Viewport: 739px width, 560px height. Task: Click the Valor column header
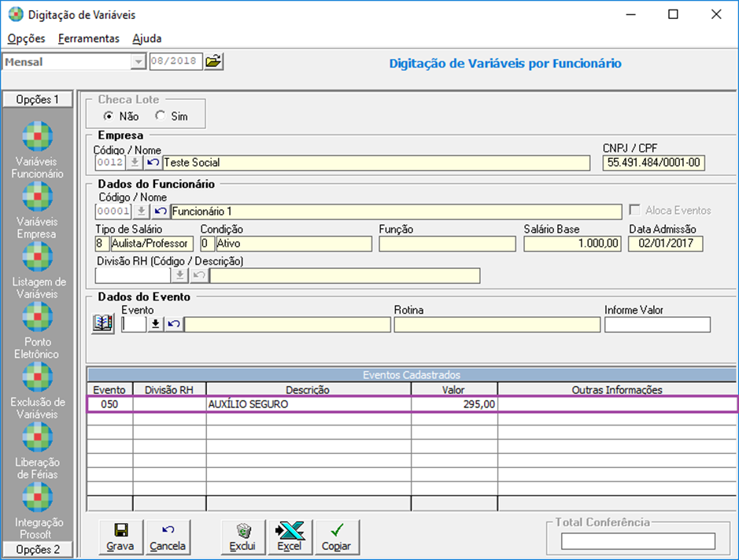point(454,389)
